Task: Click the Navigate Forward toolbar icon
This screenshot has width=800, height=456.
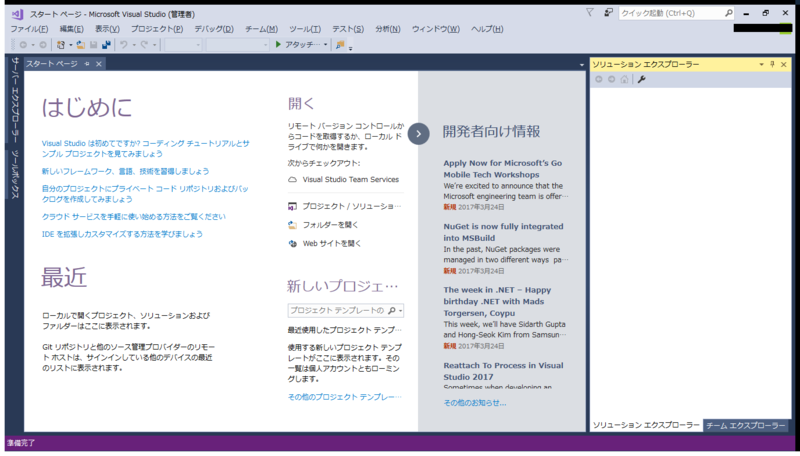Action: (43, 45)
